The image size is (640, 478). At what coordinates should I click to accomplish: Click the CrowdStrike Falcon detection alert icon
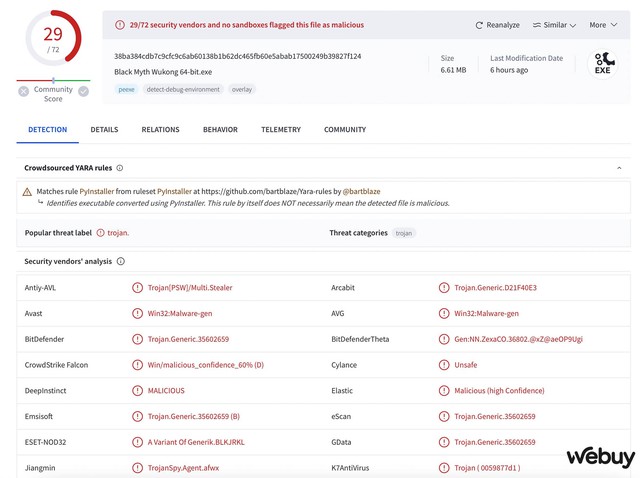pyautogui.click(x=138, y=365)
